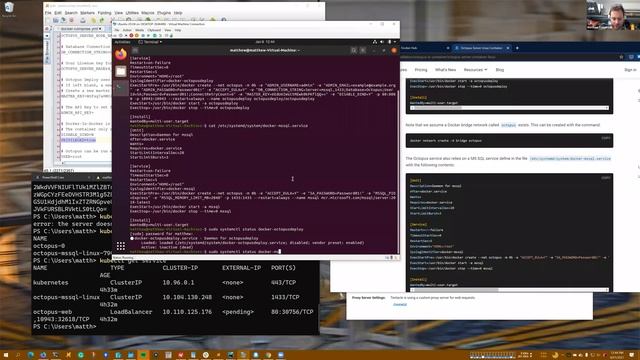Open Media menu in Virtual Machine Connection

click(x=140, y=30)
